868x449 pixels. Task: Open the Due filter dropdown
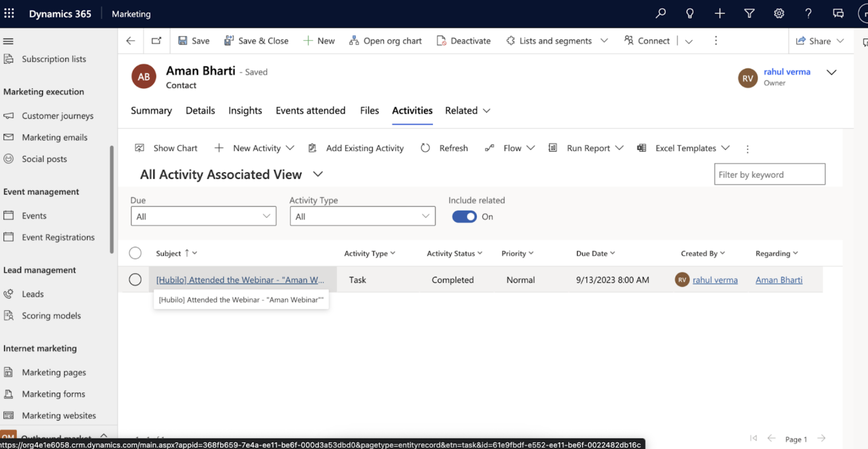[x=203, y=216]
